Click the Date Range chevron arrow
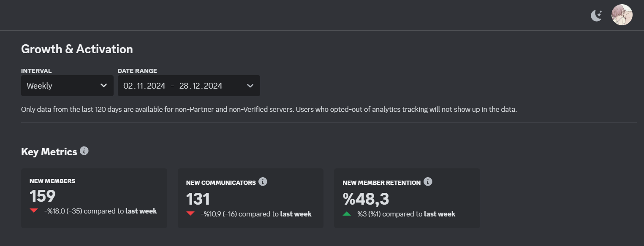 pyautogui.click(x=250, y=86)
